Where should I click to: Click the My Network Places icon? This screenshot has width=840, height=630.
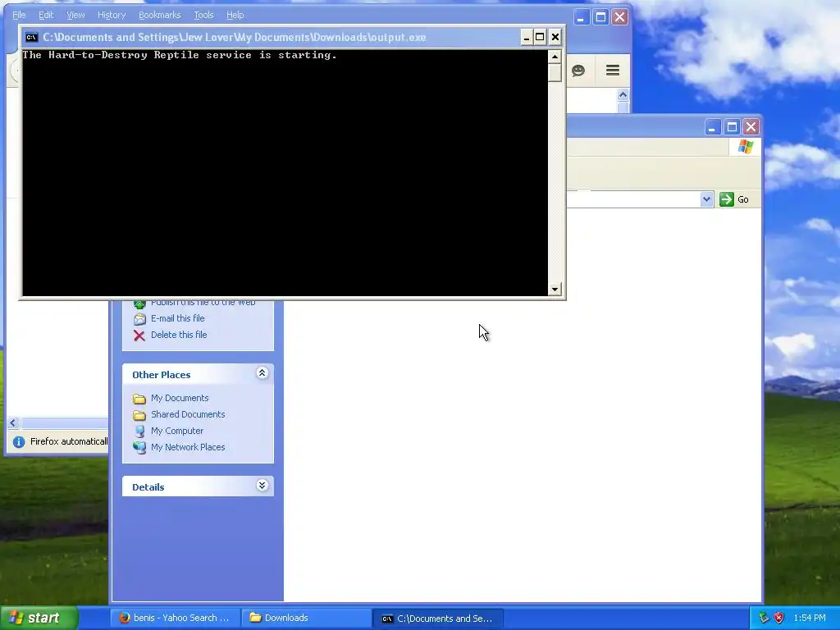[x=139, y=448]
